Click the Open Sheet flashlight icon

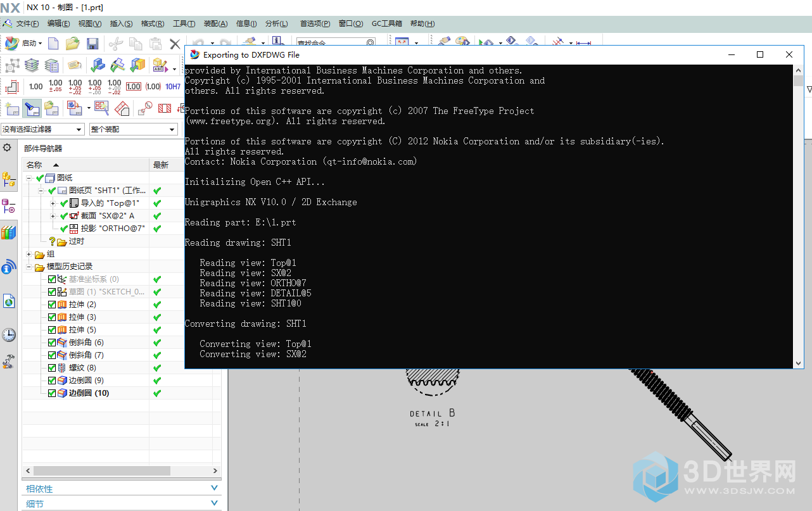click(32, 108)
